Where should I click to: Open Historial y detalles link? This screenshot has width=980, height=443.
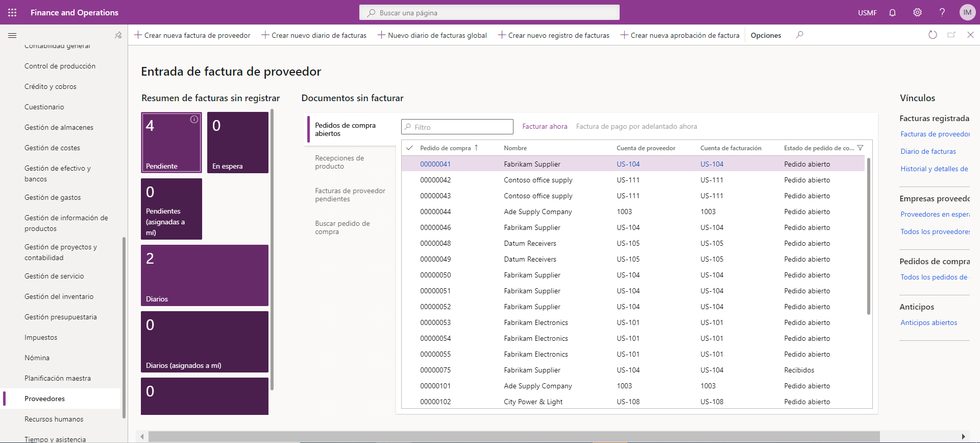tap(934, 169)
